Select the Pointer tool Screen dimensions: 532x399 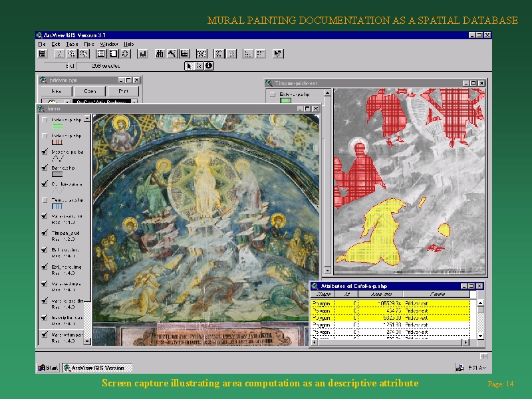[x=190, y=65]
